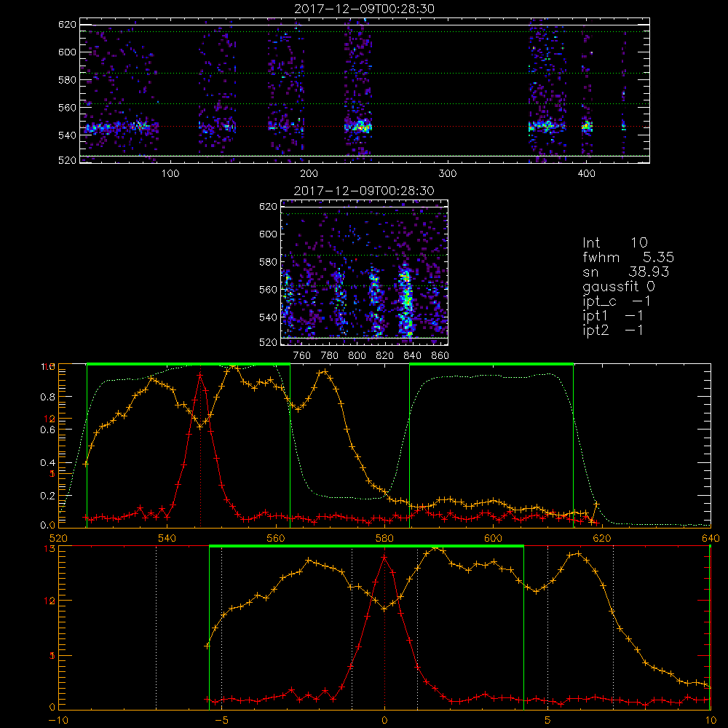Click x-axis label 10 in bottom plot
728x728 pixels.
pyautogui.click(x=711, y=720)
